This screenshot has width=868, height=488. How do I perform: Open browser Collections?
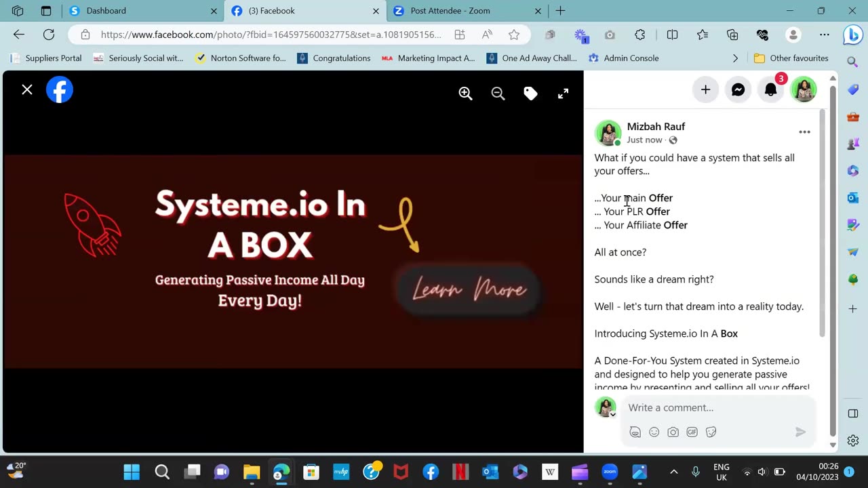[732, 35]
